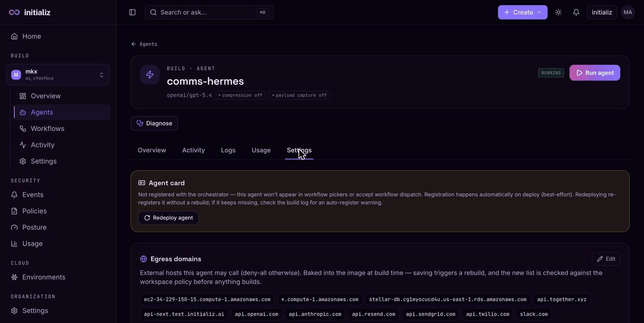This screenshot has height=323, width=644.
Task: Click the api.twilio.com domain chip
Action: 487,314
